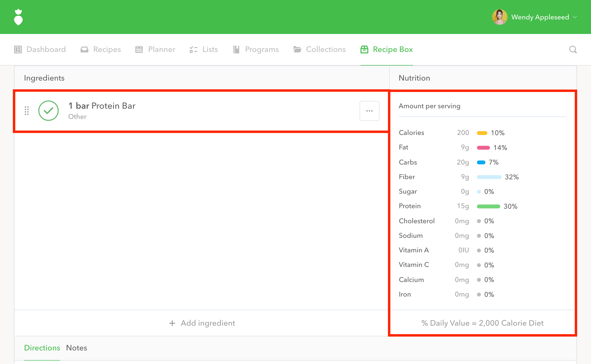This screenshot has height=364, width=591.
Task: Click the Programs bookmark icon
Action: 236,50
